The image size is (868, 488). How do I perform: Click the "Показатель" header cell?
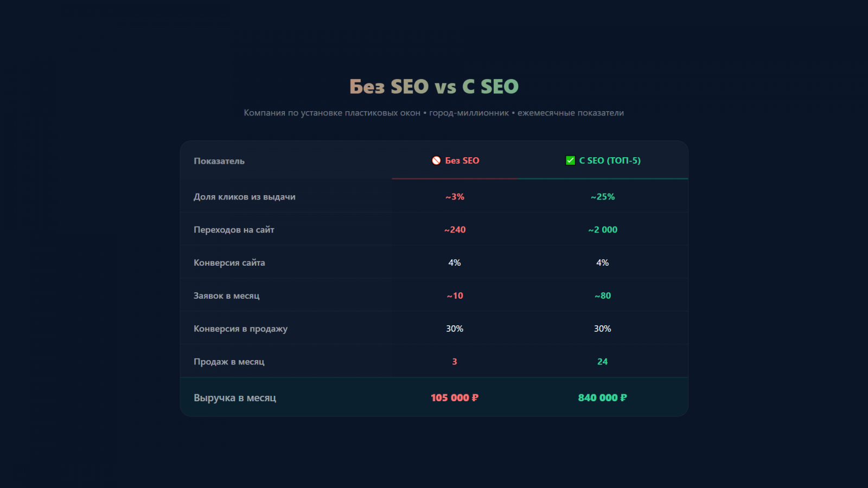[x=219, y=161]
